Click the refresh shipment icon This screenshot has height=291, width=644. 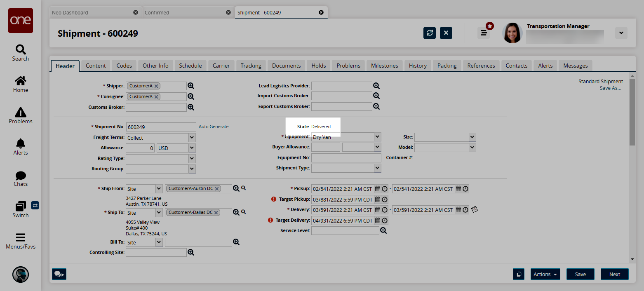pos(430,33)
